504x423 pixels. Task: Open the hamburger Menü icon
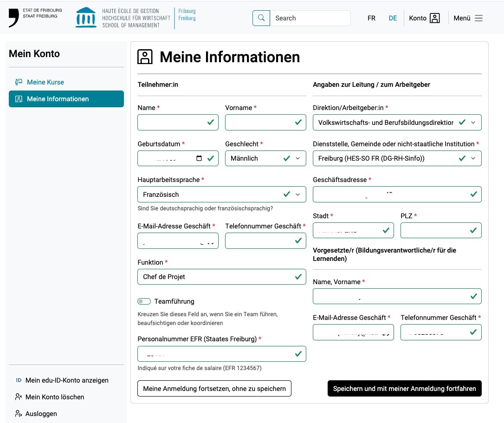point(478,18)
